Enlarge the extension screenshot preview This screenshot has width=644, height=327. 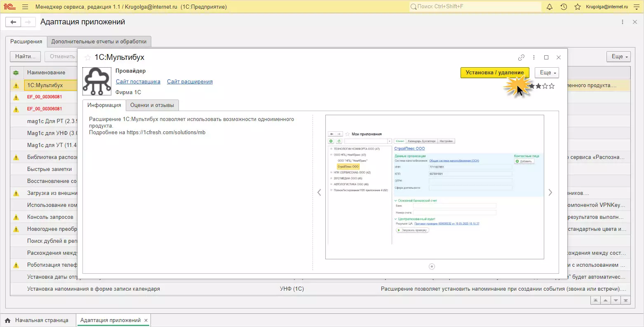click(435, 187)
